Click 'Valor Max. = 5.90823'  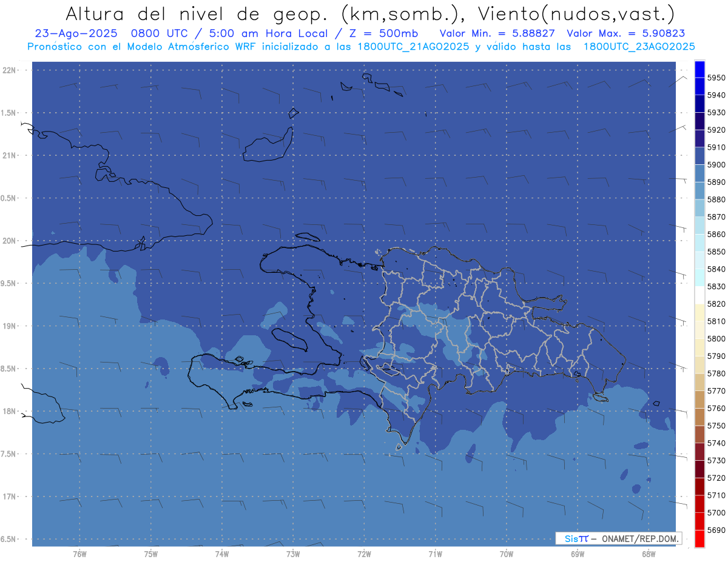625,33
